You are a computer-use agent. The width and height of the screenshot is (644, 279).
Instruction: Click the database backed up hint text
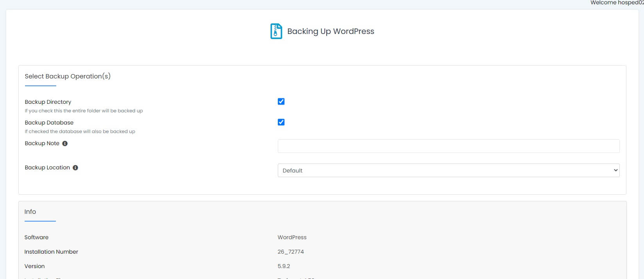(x=80, y=132)
